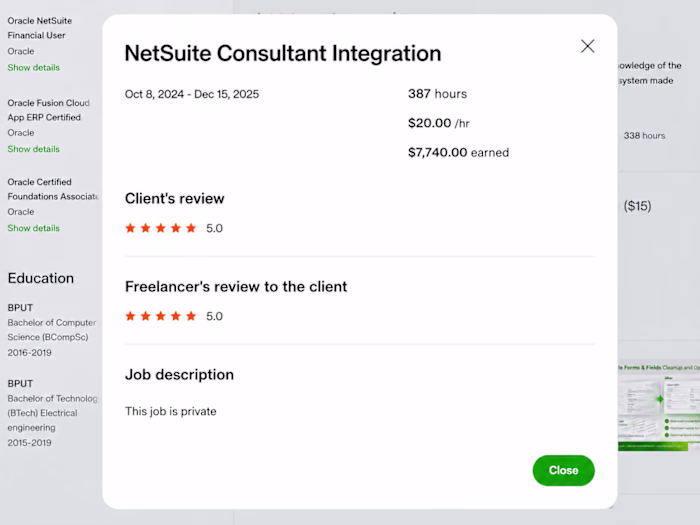Click the Job description heading
The height and width of the screenshot is (525, 700).
click(179, 374)
